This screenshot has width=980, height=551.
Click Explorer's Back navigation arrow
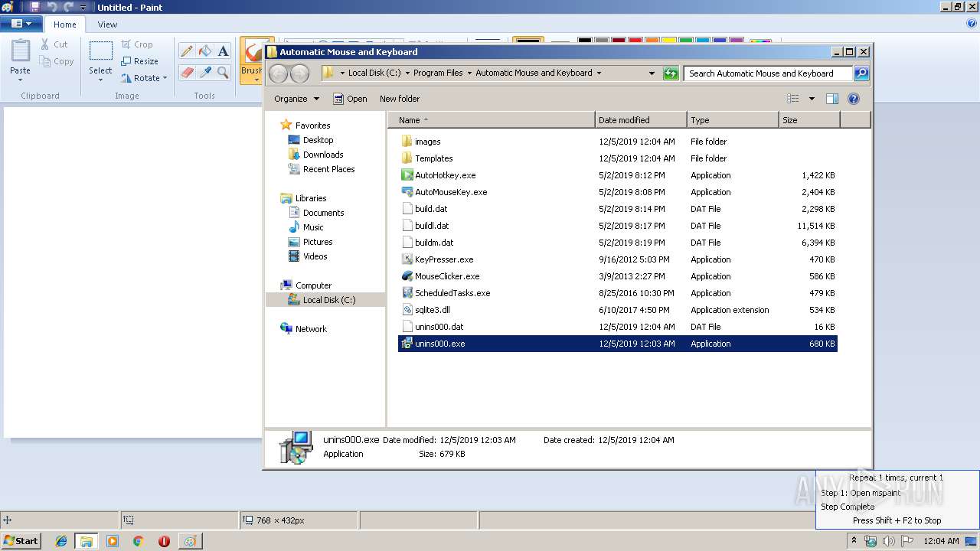(x=279, y=73)
